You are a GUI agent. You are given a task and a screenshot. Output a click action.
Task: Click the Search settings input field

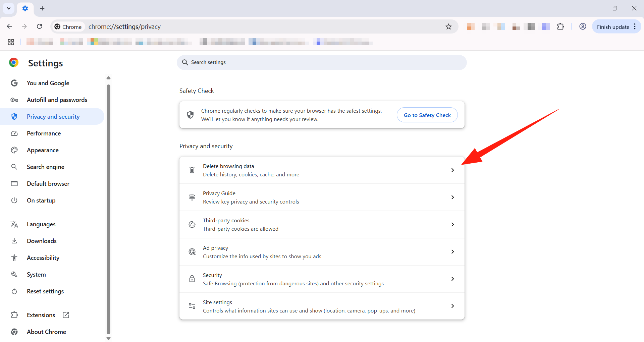point(322,62)
